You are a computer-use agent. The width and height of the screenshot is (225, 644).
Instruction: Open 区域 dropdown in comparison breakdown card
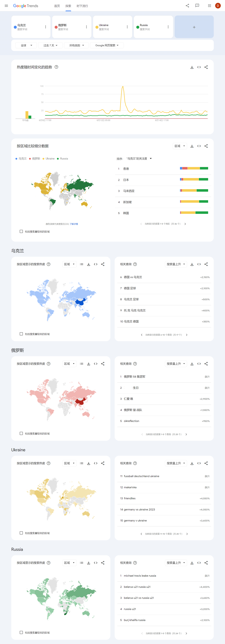pyautogui.click(x=180, y=146)
